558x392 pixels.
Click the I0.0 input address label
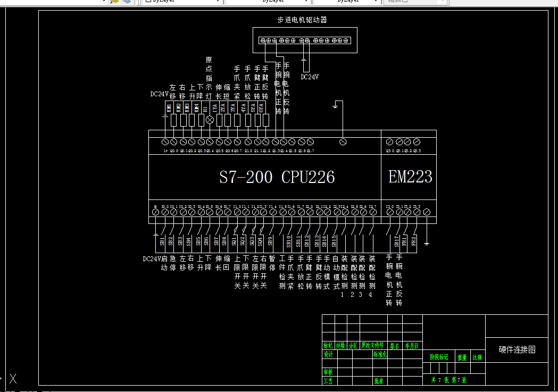(165, 207)
